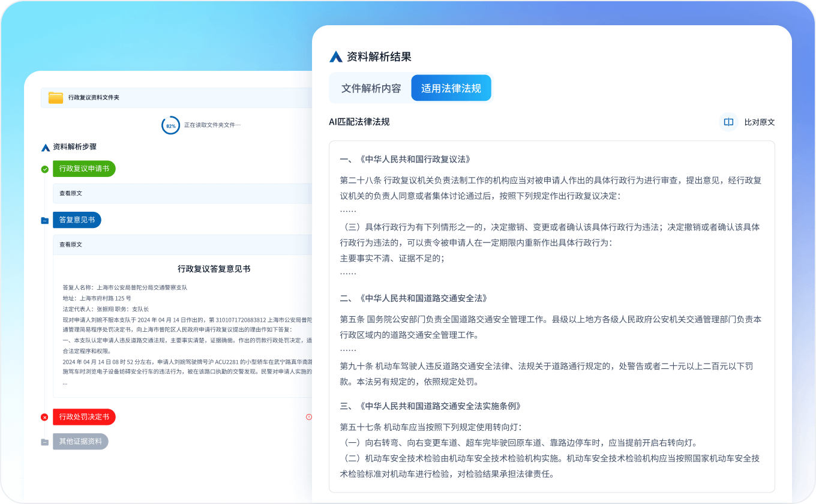Click the 地址：上海市府村路 125 号 line

[97, 298]
